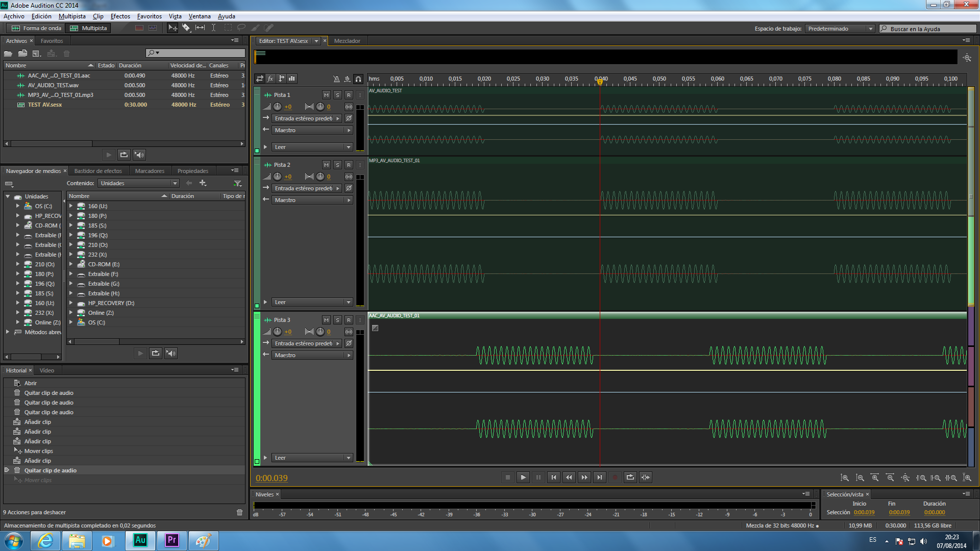Image resolution: width=980 pixels, height=551 pixels.
Task: Select the Razor tool in toolbar
Action: 186,28
